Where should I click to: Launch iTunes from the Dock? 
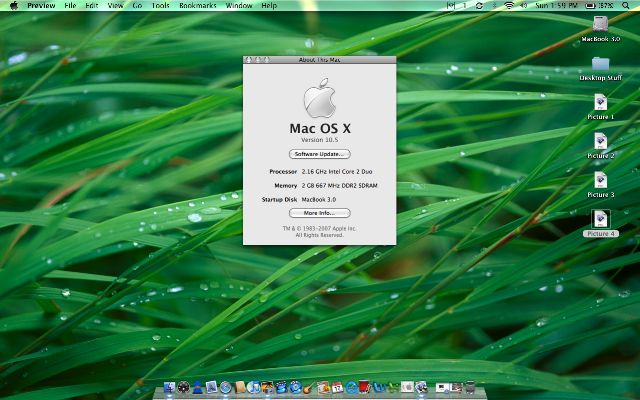pyautogui.click(x=253, y=387)
